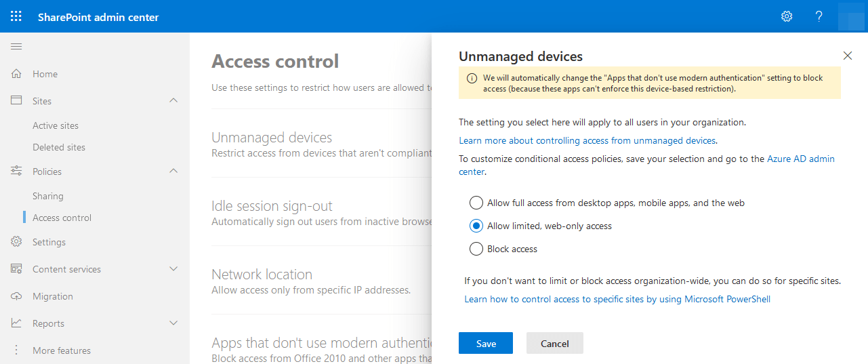Expand the Reports chevron

[173, 323]
